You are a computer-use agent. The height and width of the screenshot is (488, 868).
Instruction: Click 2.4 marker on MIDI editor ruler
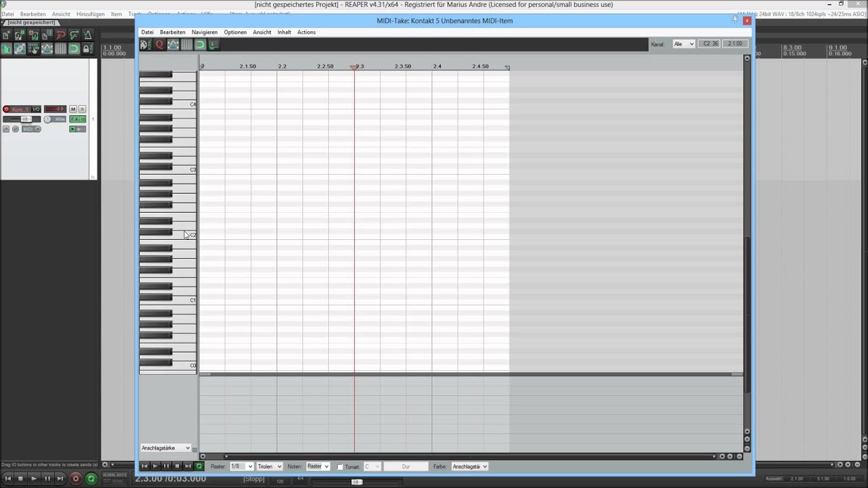pos(437,66)
